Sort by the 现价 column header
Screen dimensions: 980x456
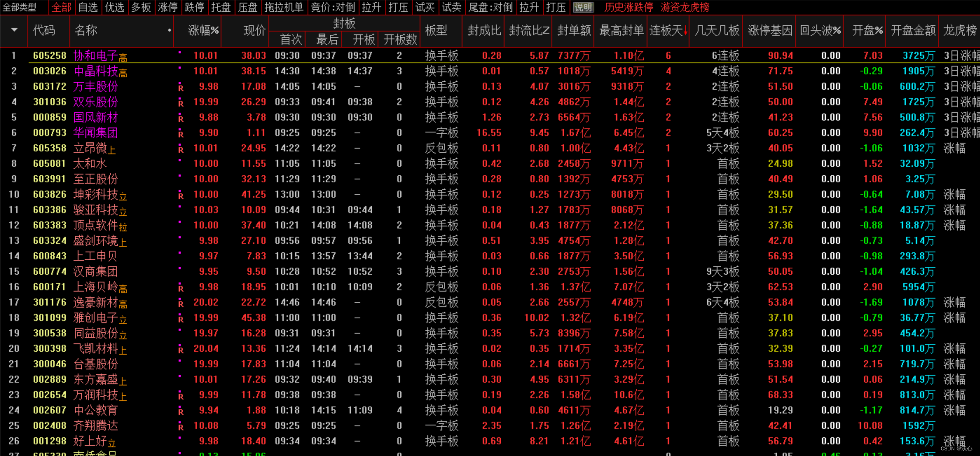coord(255,30)
